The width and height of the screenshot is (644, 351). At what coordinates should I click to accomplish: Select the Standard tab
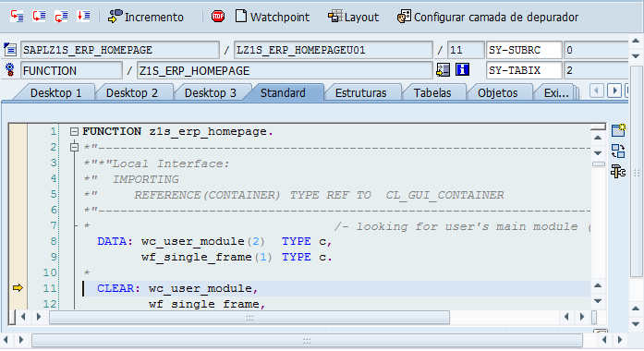[283, 92]
